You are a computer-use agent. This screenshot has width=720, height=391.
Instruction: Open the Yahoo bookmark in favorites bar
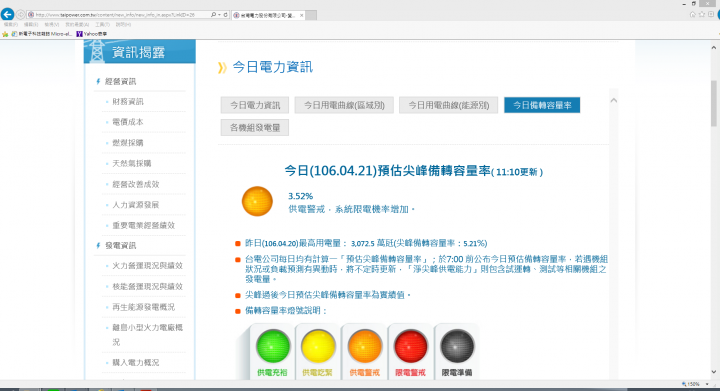click(91, 34)
